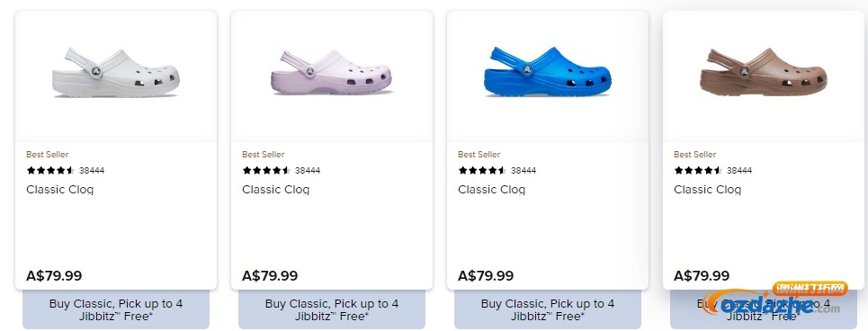The image size is (868, 331).
Task: Click the ozdazhe watermark logo
Action: [775, 300]
